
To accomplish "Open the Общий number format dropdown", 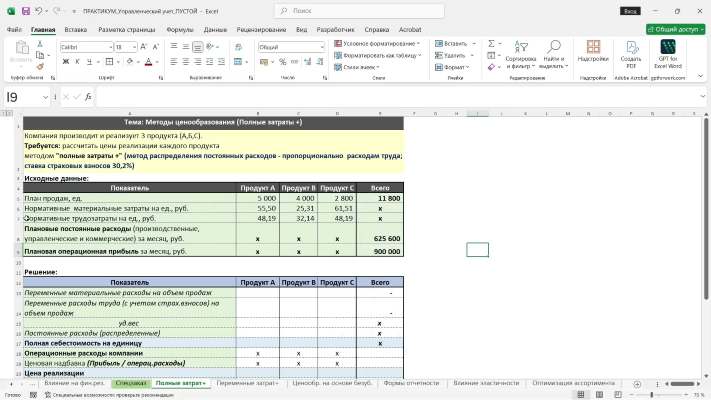I will pyautogui.click(x=322, y=47).
